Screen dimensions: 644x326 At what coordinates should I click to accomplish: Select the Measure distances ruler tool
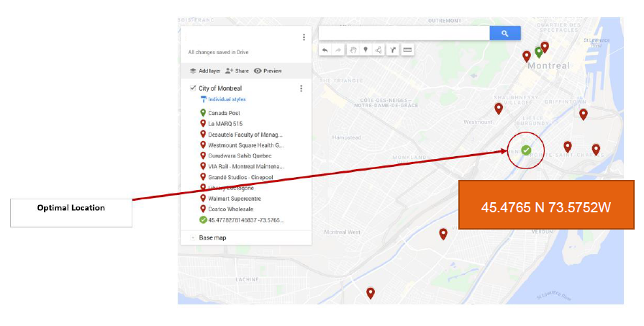tap(407, 50)
